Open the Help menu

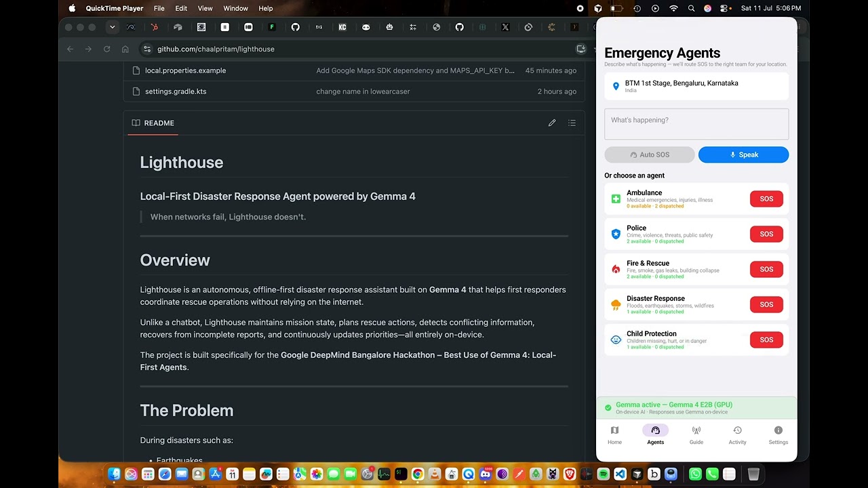click(x=266, y=8)
